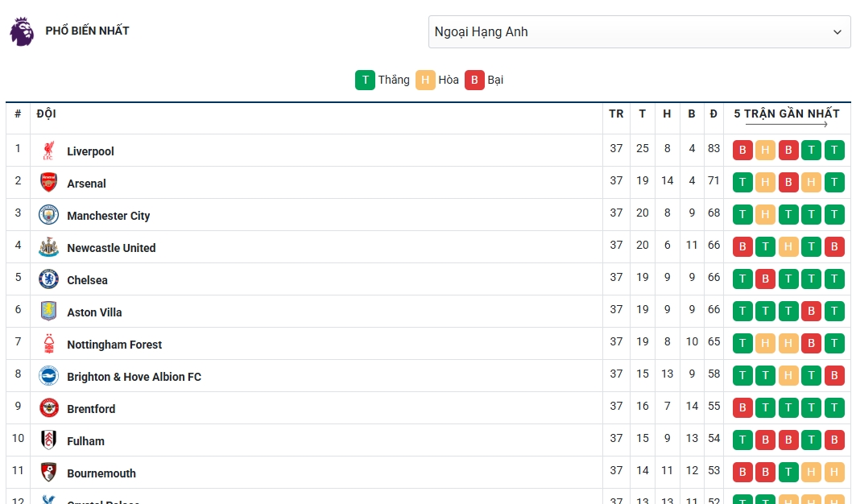852x504 pixels.
Task: Click the red B Bại legend badge
Action: [474, 80]
